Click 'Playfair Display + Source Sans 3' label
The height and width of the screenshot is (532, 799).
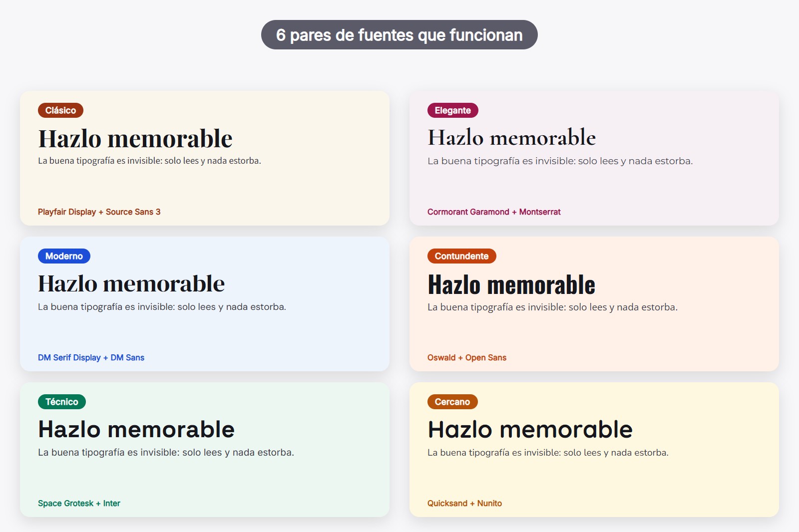click(99, 212)
